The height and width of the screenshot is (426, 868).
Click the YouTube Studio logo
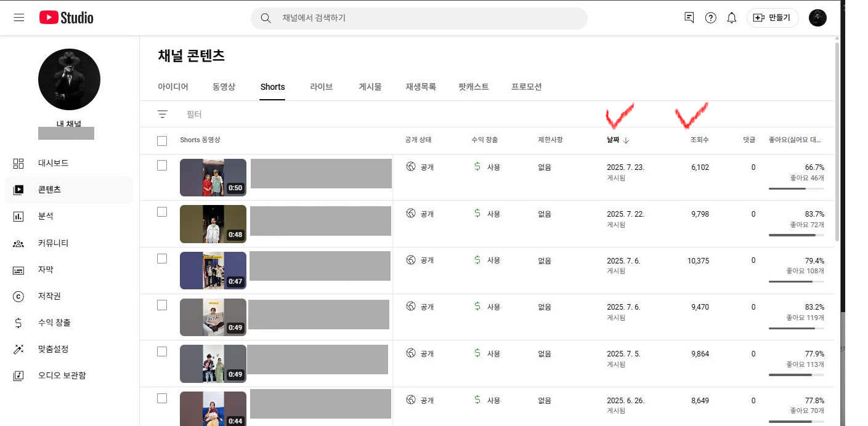click(x=66, y=18)
